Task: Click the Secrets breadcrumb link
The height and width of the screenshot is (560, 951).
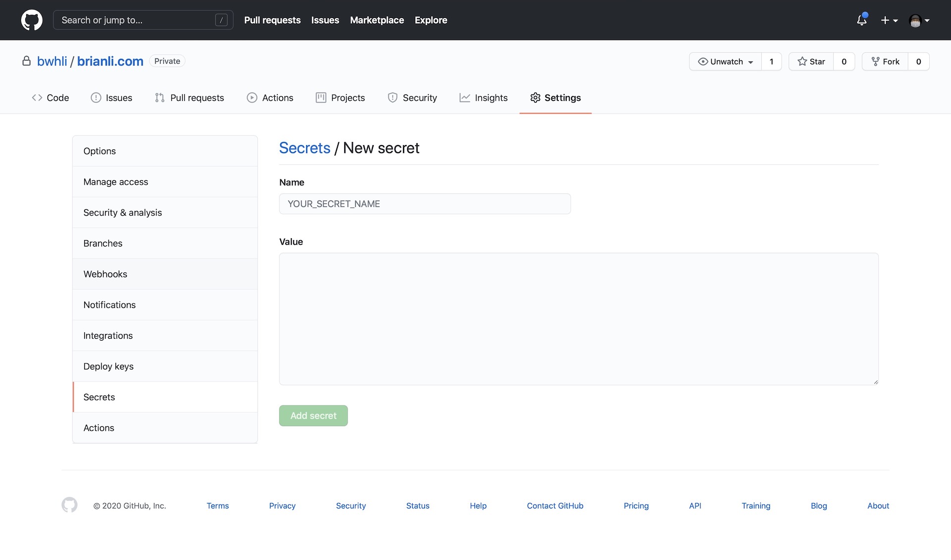Action: 305,148
